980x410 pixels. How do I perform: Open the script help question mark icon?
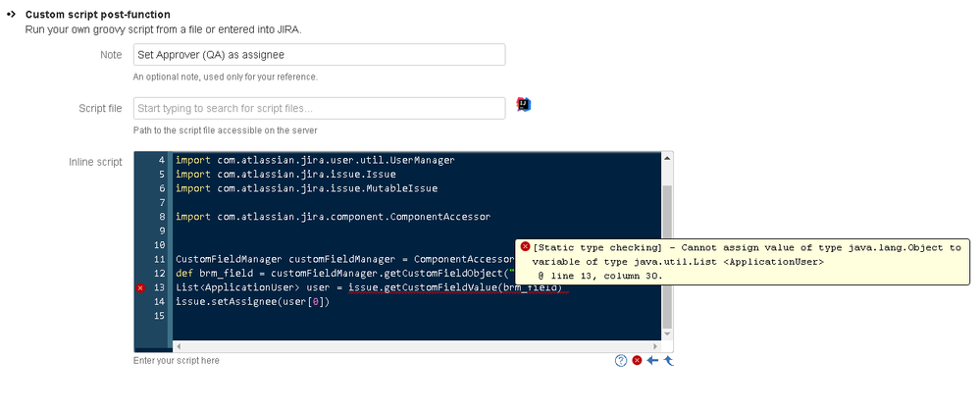tap(621, 361)
